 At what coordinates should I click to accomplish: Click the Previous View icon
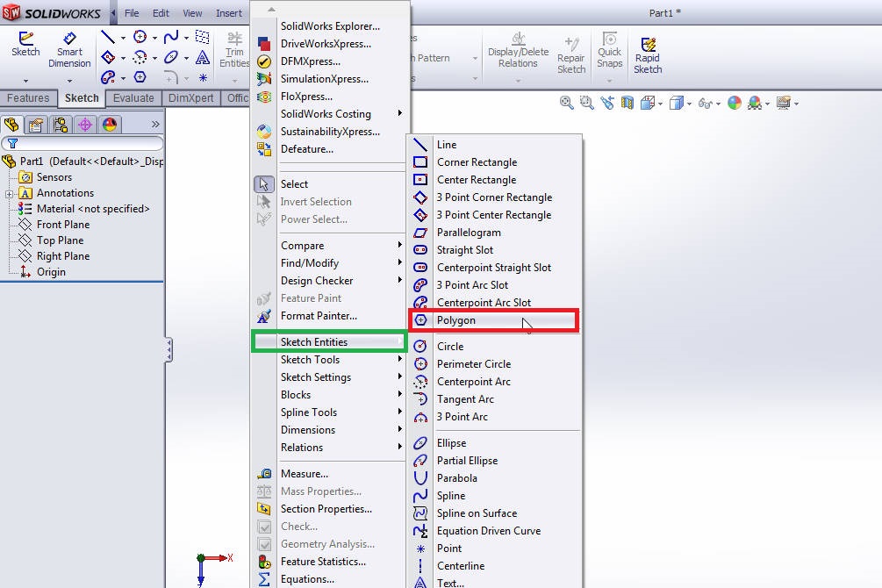click(607, 103)
